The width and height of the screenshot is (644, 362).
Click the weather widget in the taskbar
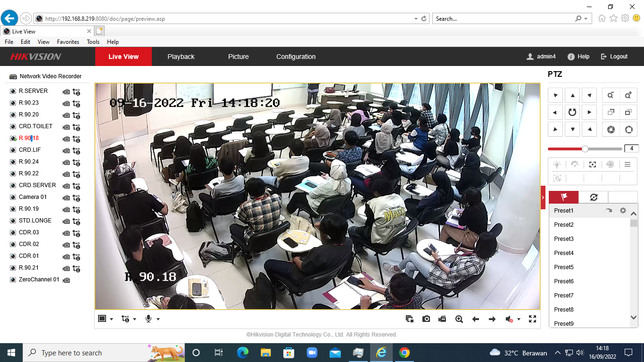(x=518, y=353)
